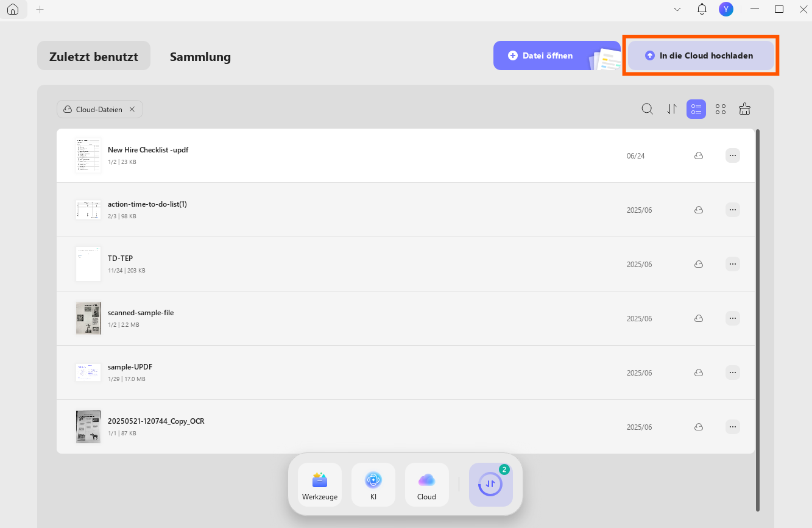Image resolution: width=812 pixels, height=528 pixels.
Task: Open the KI assistant
Action: pyautogui.click(x=373, y=485)
